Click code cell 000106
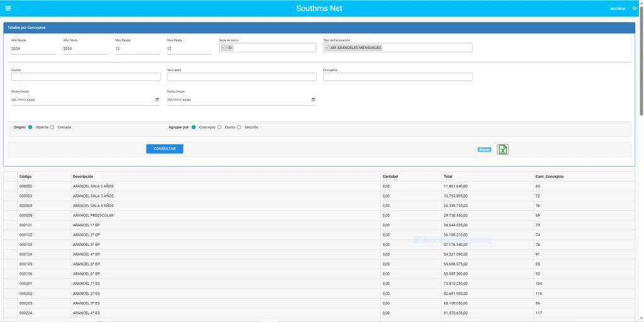644x322 pixels. point(25,274)
